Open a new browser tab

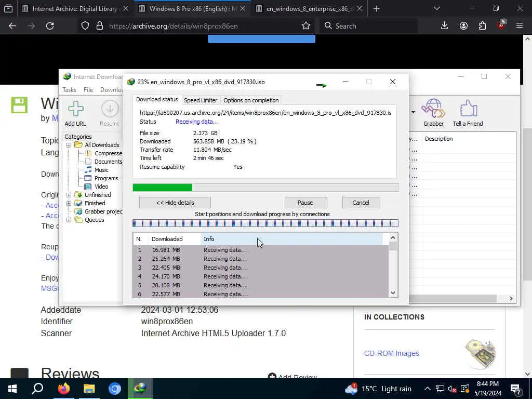coord(376,9)
